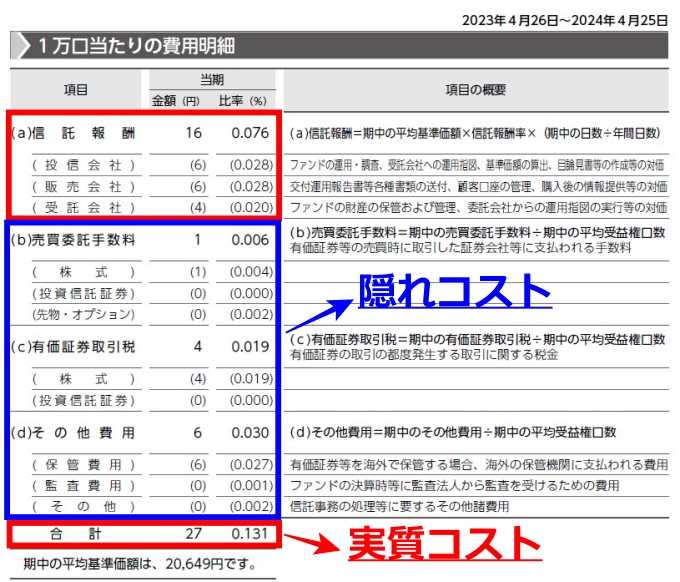Click the (保管費用) sub-item row

coord(82,464)
